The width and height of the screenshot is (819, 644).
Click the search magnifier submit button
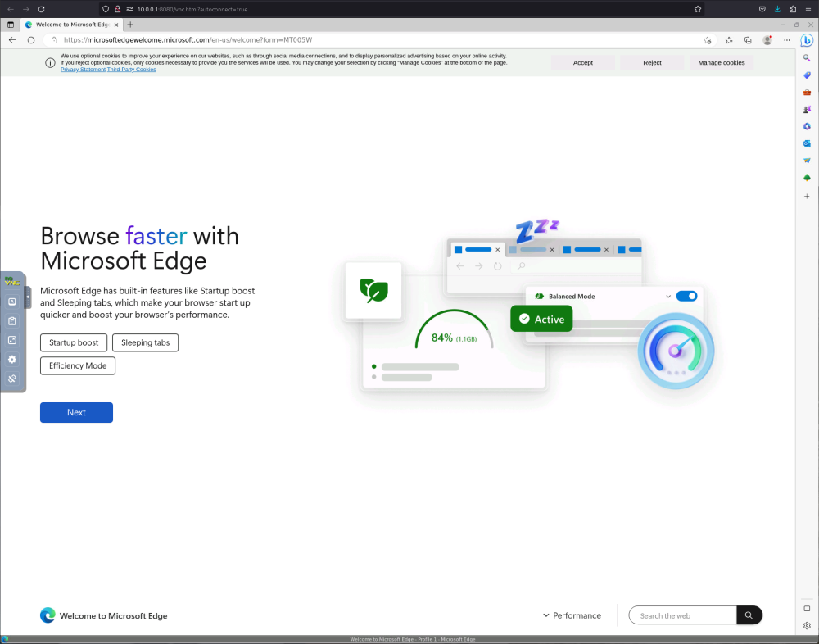[x=749, y=616]
